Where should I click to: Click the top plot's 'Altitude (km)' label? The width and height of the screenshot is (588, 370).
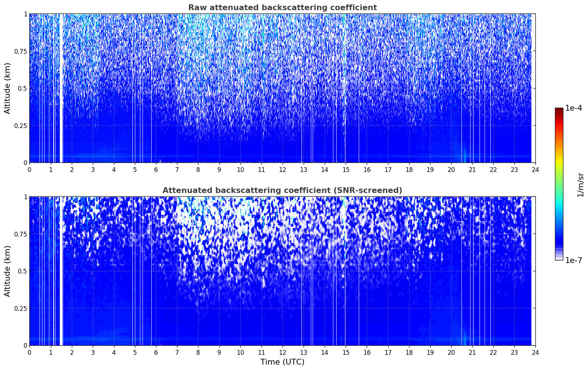8,88
